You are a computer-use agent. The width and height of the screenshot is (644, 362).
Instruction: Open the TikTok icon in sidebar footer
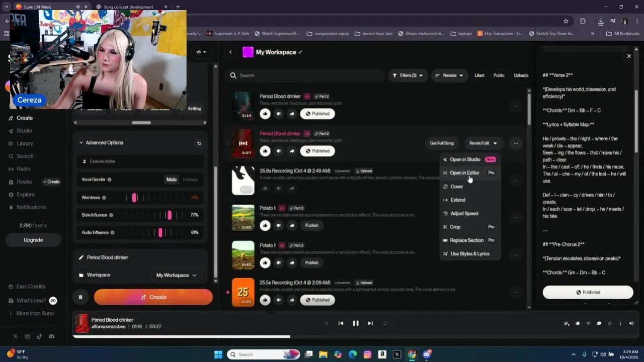coord(39,336)
